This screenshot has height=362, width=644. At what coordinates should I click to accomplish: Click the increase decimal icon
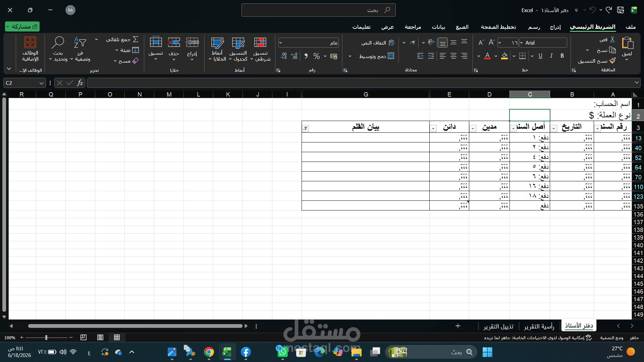coord(294,56)
